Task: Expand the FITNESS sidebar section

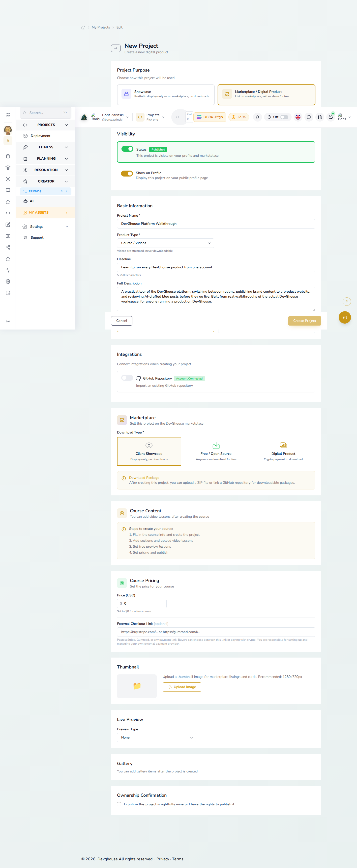Action: click(46, 147)
